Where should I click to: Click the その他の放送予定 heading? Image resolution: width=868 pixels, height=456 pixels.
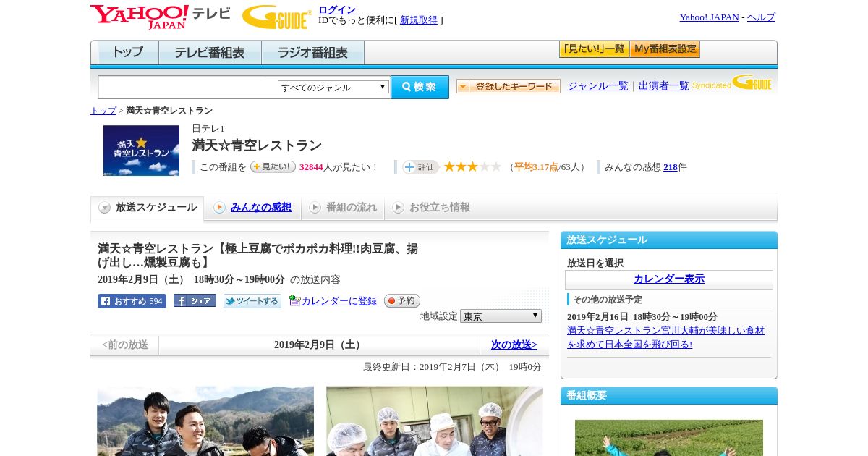tap(608, 300)
